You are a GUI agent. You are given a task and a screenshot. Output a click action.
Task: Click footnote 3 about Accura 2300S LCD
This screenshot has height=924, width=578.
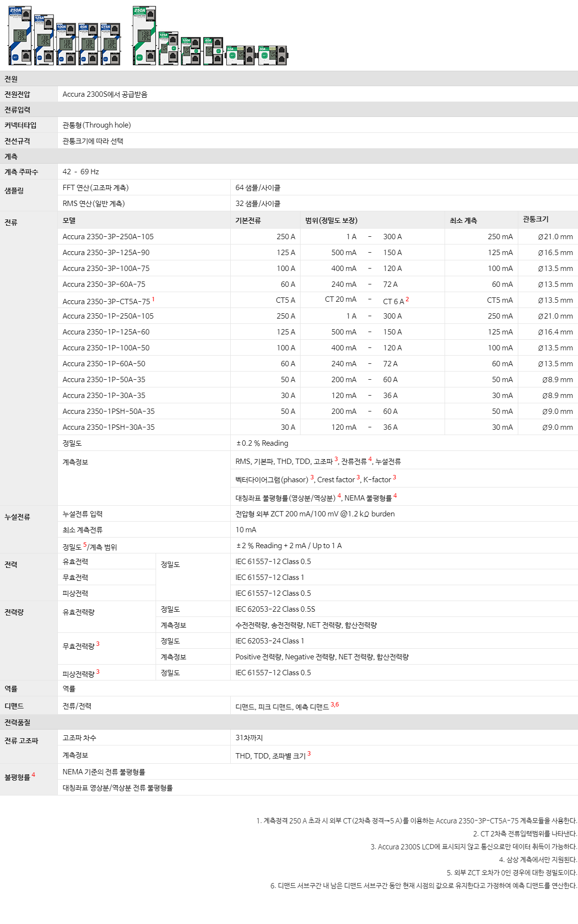(x=473, y=847)
